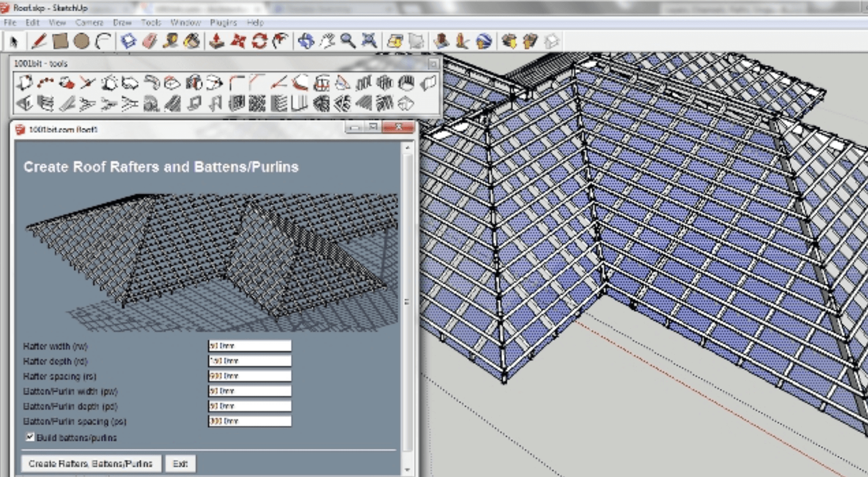Open the Edit menu
Screen dimensions: 868x477
click(32, 22)
